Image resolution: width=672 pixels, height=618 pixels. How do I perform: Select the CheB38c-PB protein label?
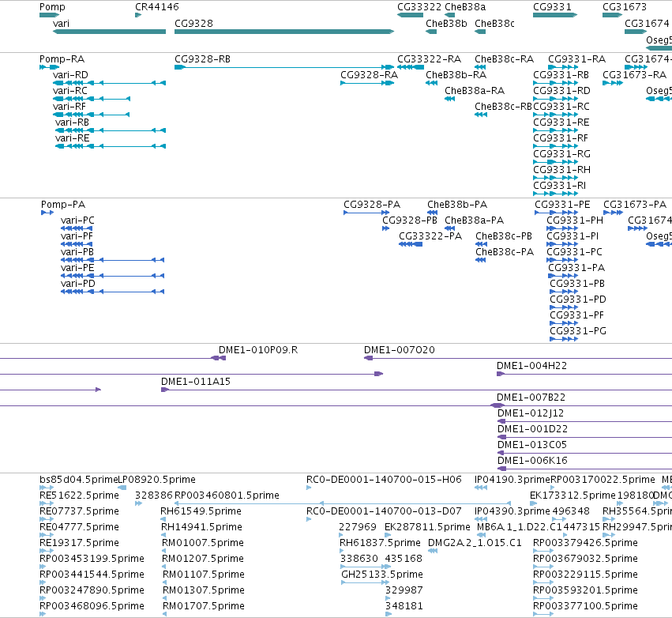tap(504, 236)
